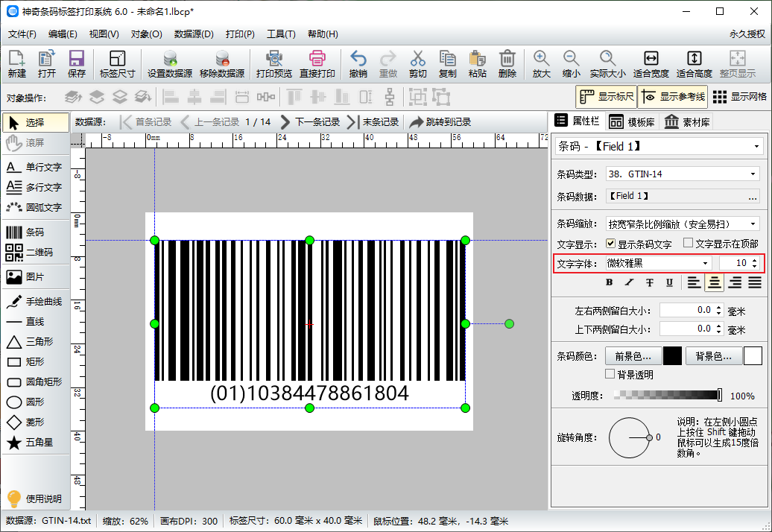Click font size 10 stepper arrows
The image size is (772, 532).
[754, 263]
